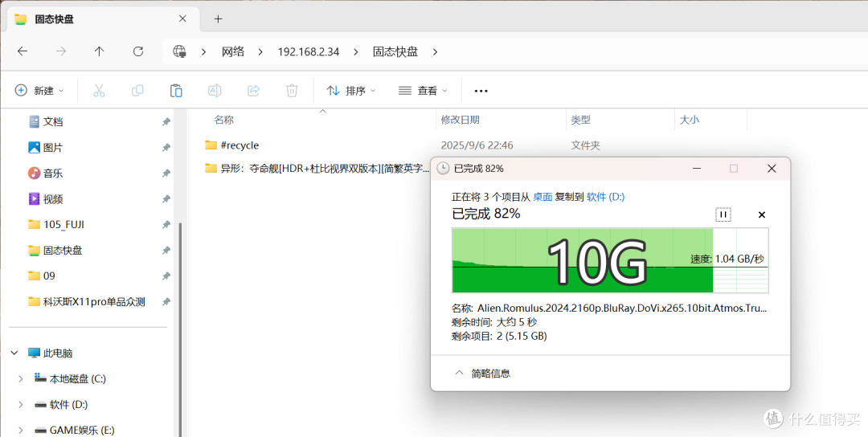The image size is (868, 437).
Task: Unpin 文档 from quick access
Action: click(166, 121)
